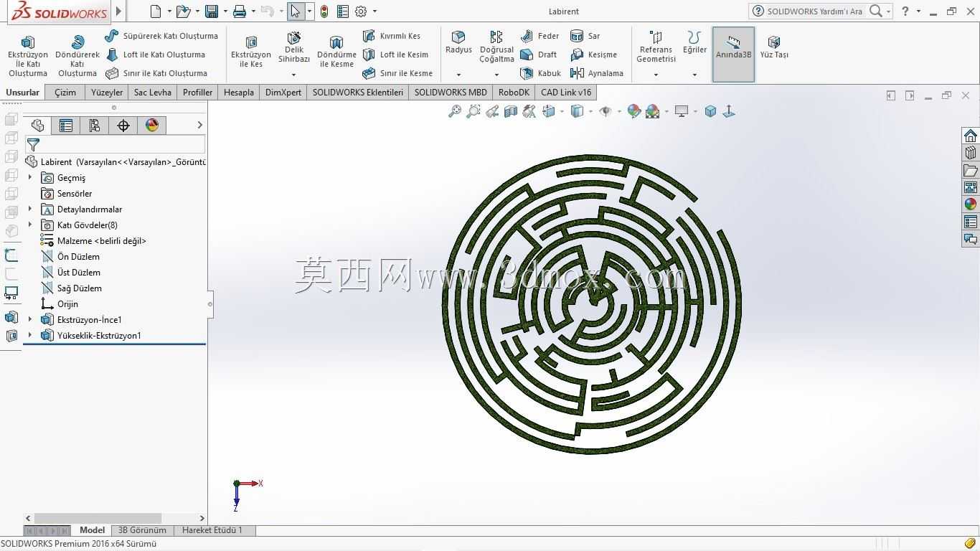The image size is (980, 551).
Task: Open Apply Scene icon
Action: 652,111
